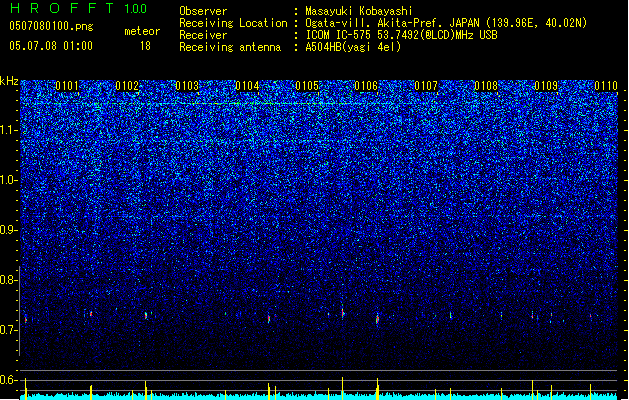Click the 1.1 frequency axis label
Screen dimensions: 629x400
[x=9, y=130]
